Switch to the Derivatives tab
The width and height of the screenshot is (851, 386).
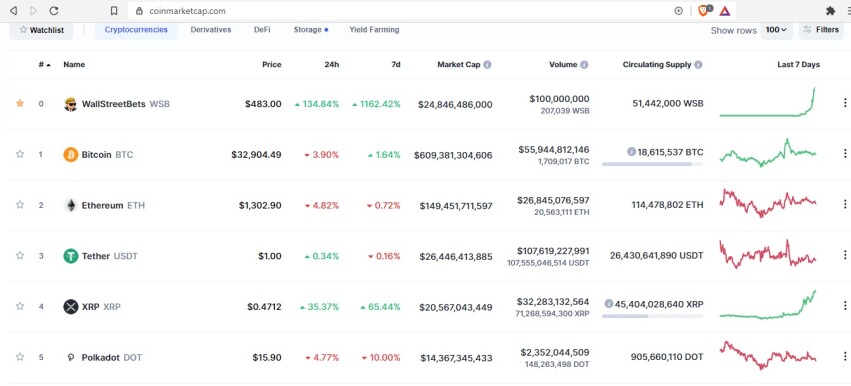coord(211,30)
